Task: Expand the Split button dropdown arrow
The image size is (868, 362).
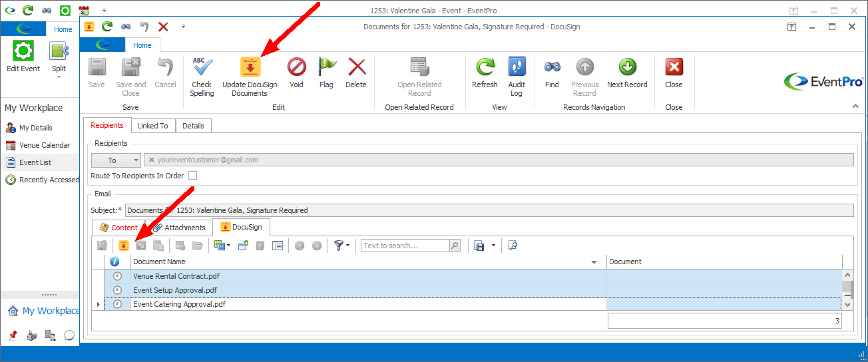Action: 59,77
